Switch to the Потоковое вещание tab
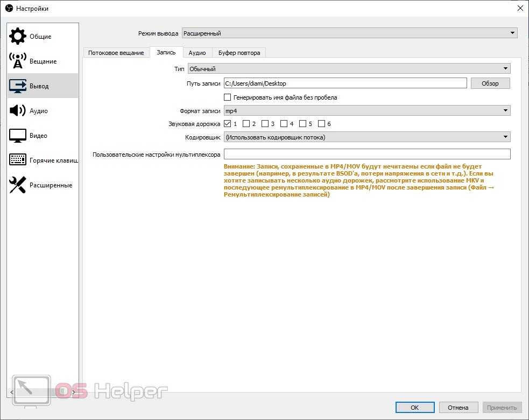This screenshot has width=529, height=420. tap(116, 53)
